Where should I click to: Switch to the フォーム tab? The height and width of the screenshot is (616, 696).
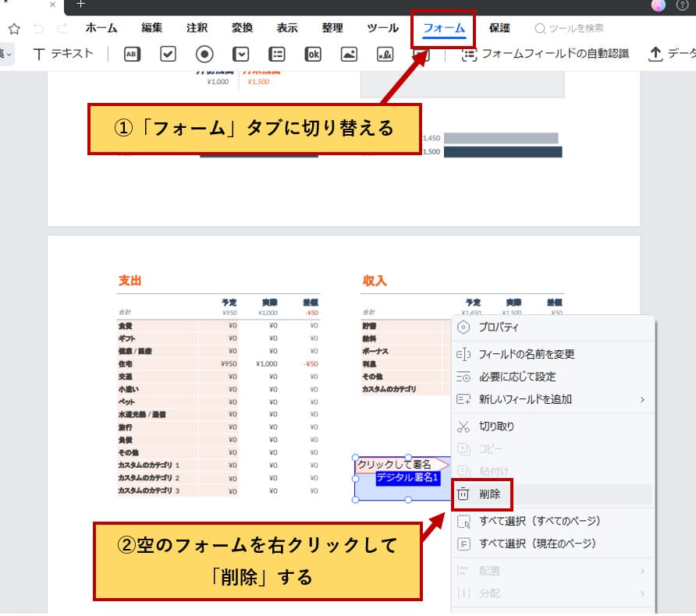point(443,28)
